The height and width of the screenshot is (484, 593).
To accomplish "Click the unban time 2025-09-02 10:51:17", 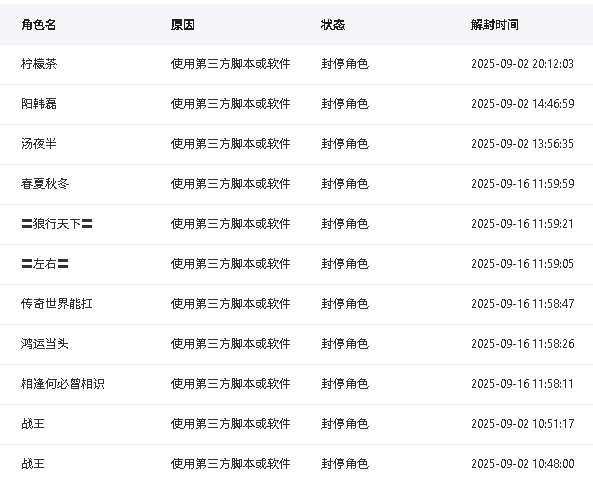I will (x=523, y=424).
